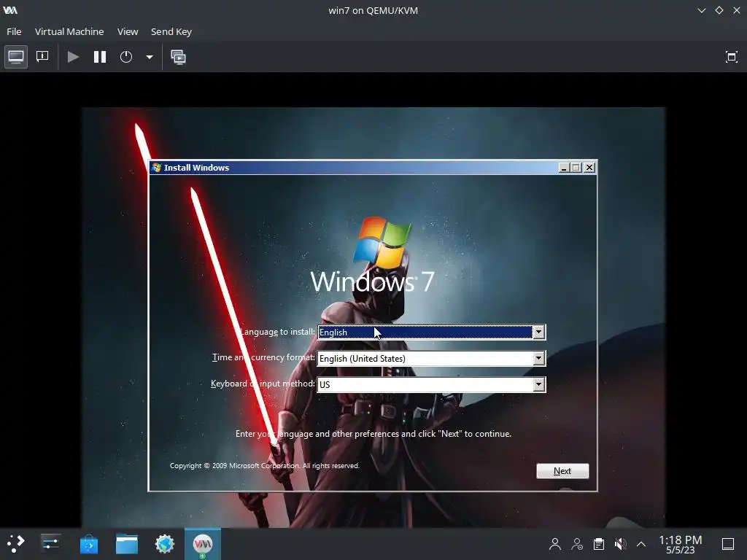The width and height of the screenshot is (747, 560).
Task: Launch web browser from taskbar
Action: pos(165,543)
